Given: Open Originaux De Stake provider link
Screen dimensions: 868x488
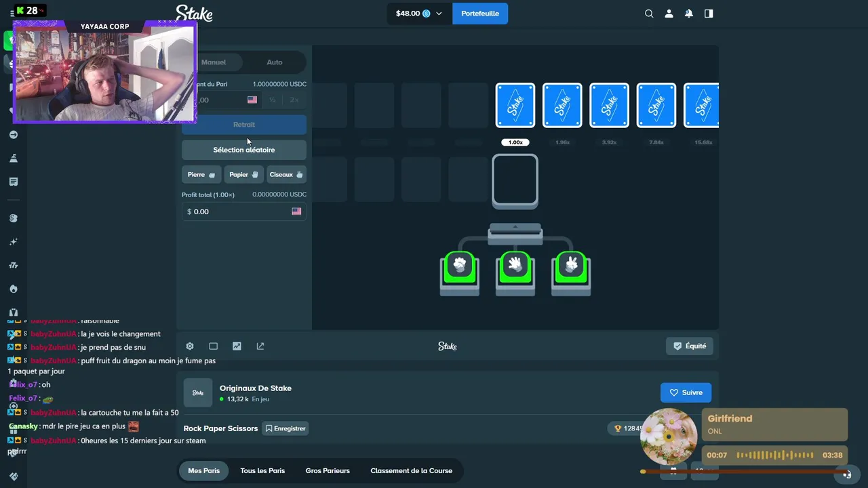Looking at the screenshot, I should point(256,388).
